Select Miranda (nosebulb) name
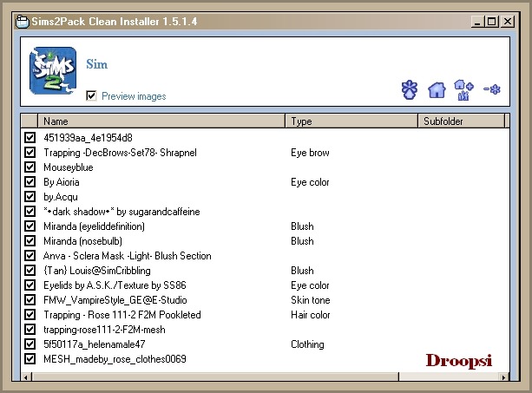This screenshot has width=532, height=393. [x=82, y=241]
